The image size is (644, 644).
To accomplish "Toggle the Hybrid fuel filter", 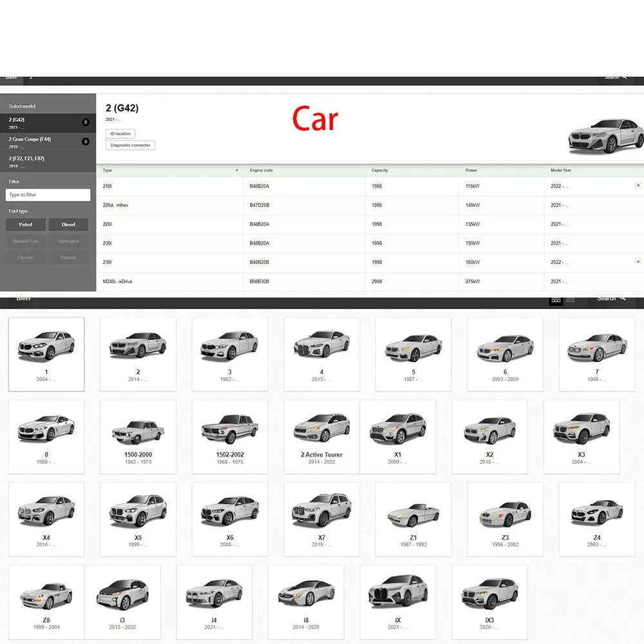I will coord(68,258).
